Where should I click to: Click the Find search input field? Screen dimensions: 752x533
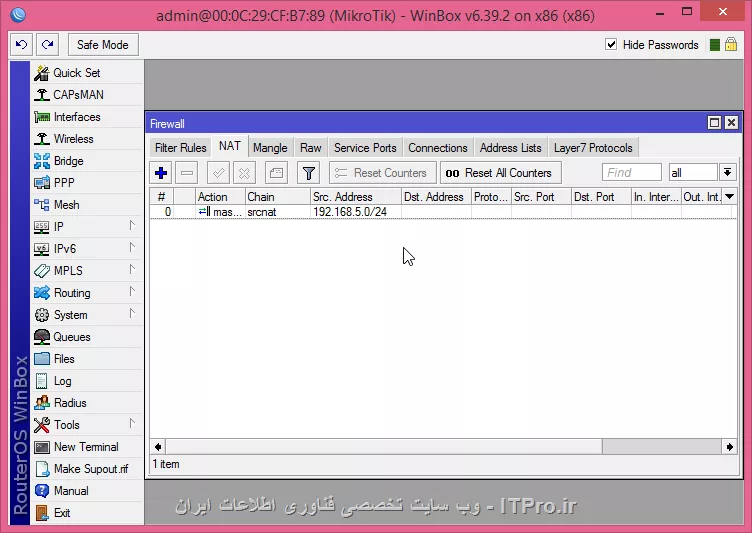click(631, 173)
